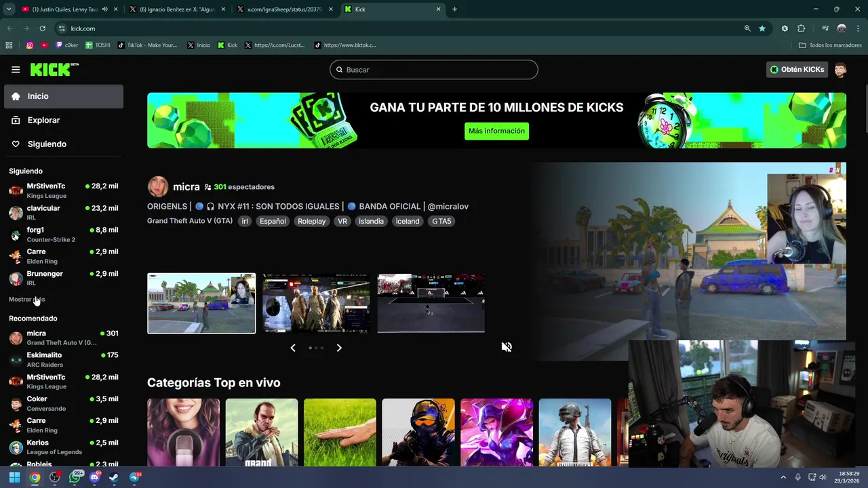Select the islandia tag
The image size is (868, 488).
coord(371,221)
